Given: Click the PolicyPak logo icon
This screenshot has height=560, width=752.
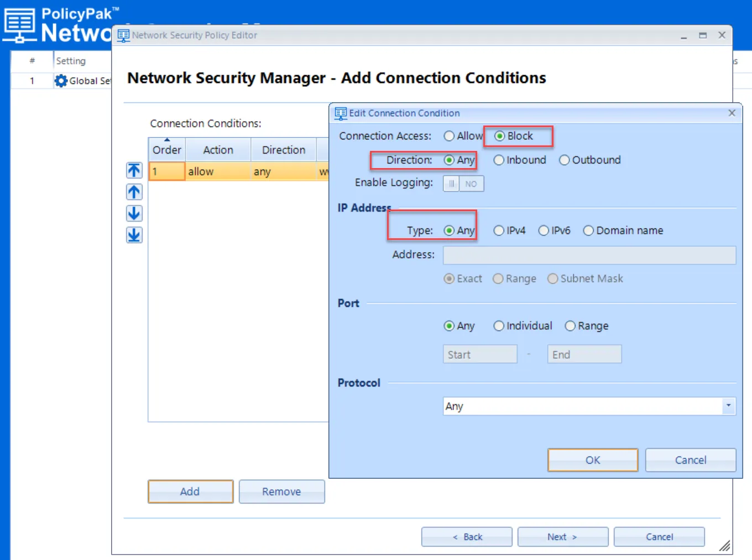Looking at the screenshot, I should pos(20,25).
